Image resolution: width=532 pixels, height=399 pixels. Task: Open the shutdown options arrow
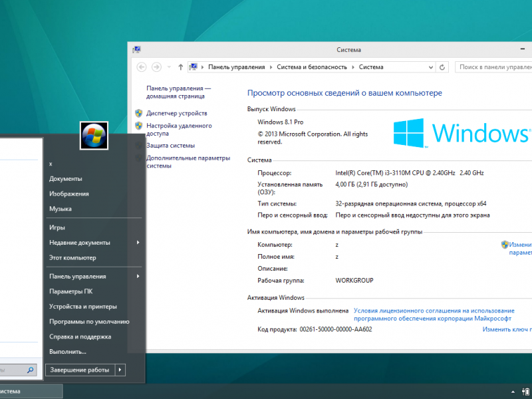(x=120, y=370)
